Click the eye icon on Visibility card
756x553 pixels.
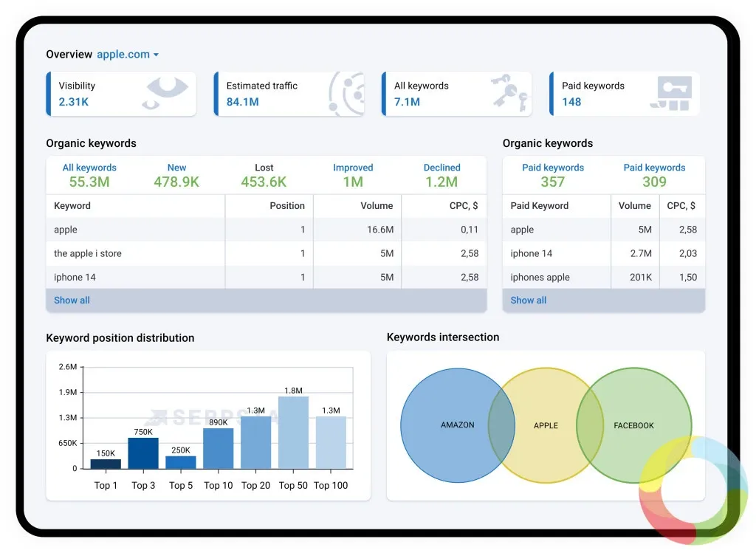pyautogui.click(x=165, y=92)
